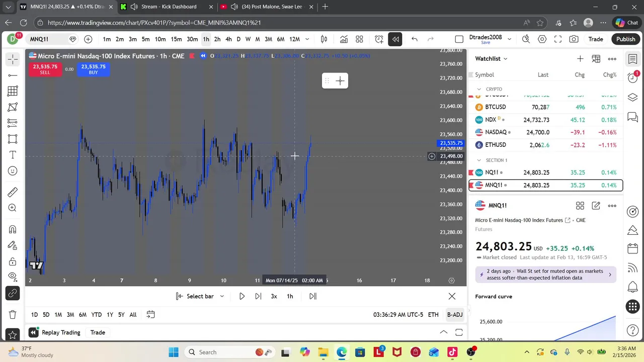Mute the Post Malone YouTube tab
This screenshot has width=644, height=362.
pos(234,7)
